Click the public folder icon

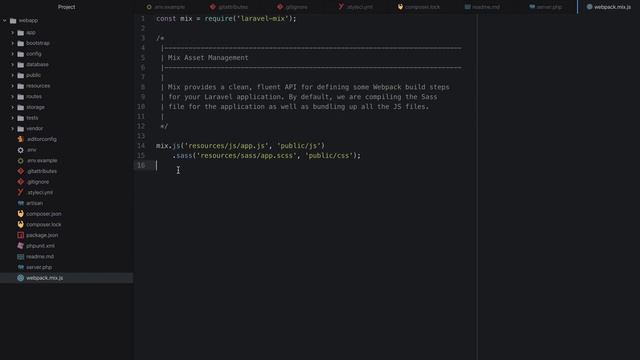(x=21, y=75)
